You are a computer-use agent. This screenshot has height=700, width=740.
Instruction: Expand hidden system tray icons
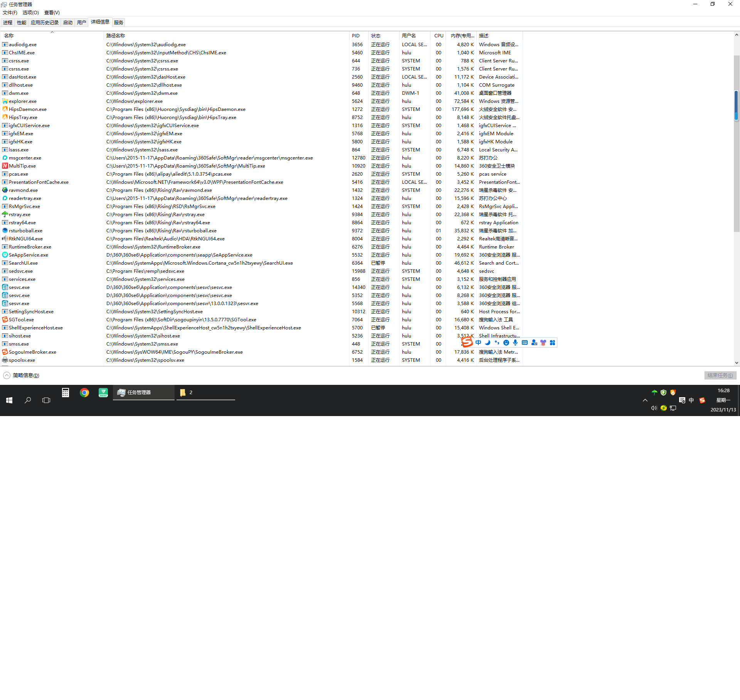645,400
